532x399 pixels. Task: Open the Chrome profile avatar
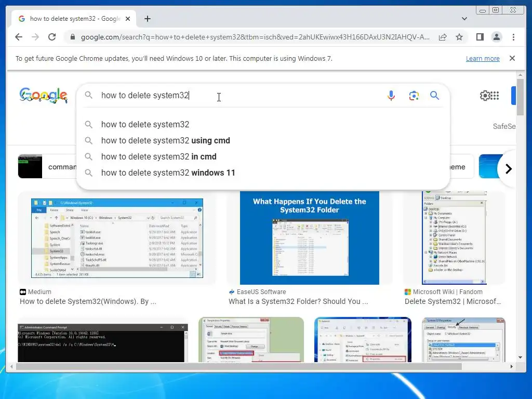pos(496,37)
